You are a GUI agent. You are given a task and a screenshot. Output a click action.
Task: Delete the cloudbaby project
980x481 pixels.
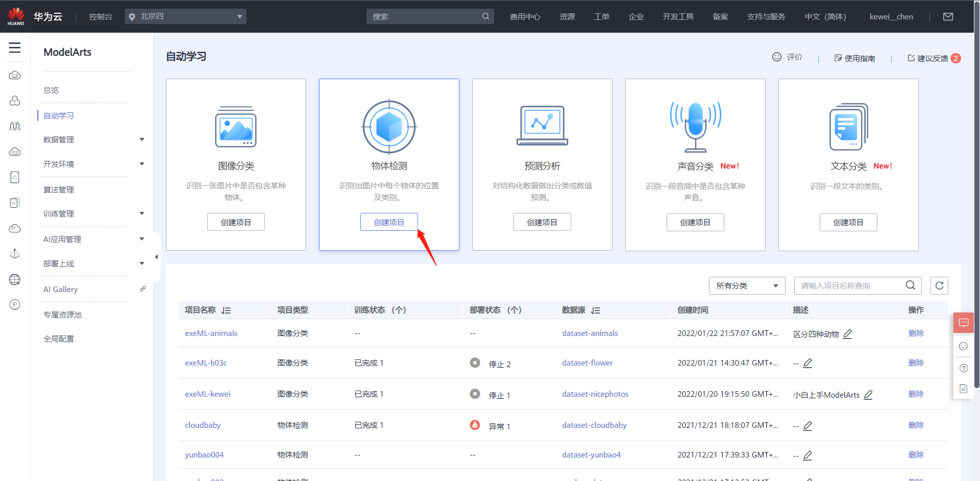click(x=916, y=425)
